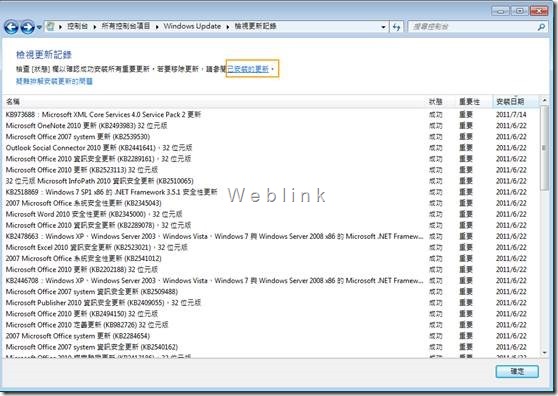Select Office 2007 system (KB2539530) row

coord(270,137)
